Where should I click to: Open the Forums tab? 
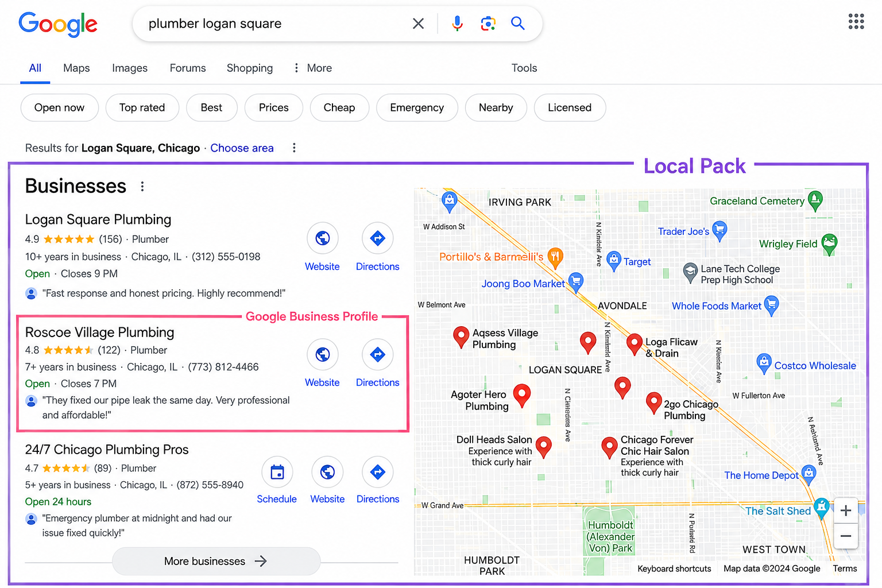coord(188,68)
